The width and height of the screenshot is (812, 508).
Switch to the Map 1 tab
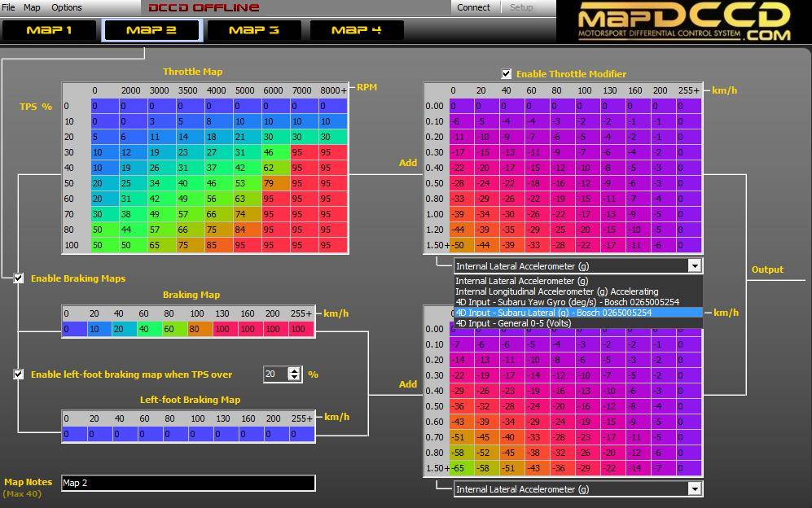tap(49, 29)
